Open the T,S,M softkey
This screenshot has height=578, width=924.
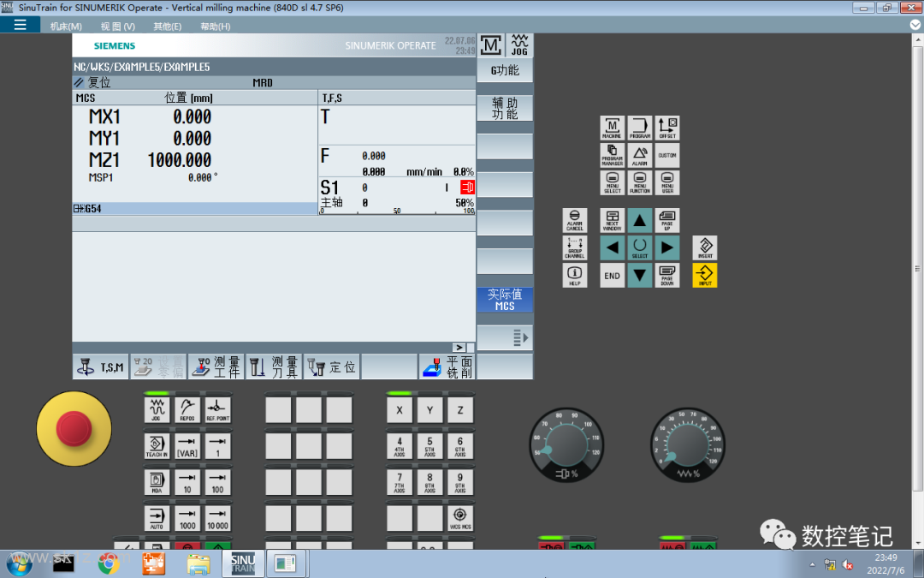[100, 366]
